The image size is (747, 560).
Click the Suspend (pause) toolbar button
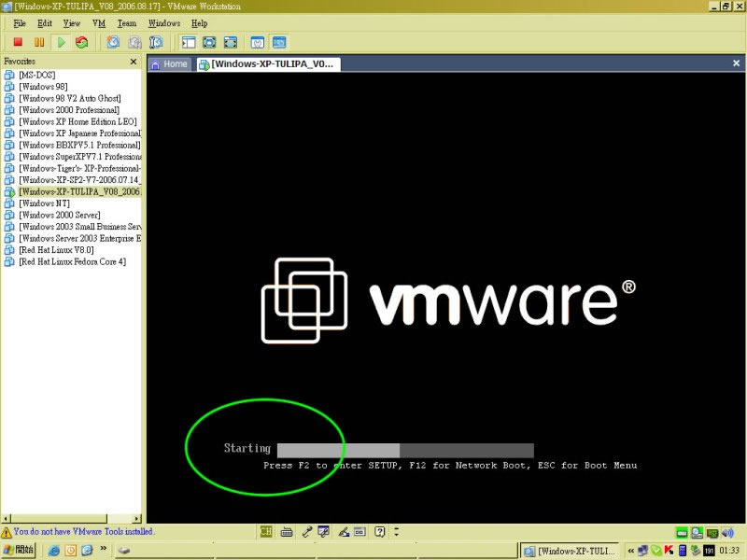coord(39,42)
